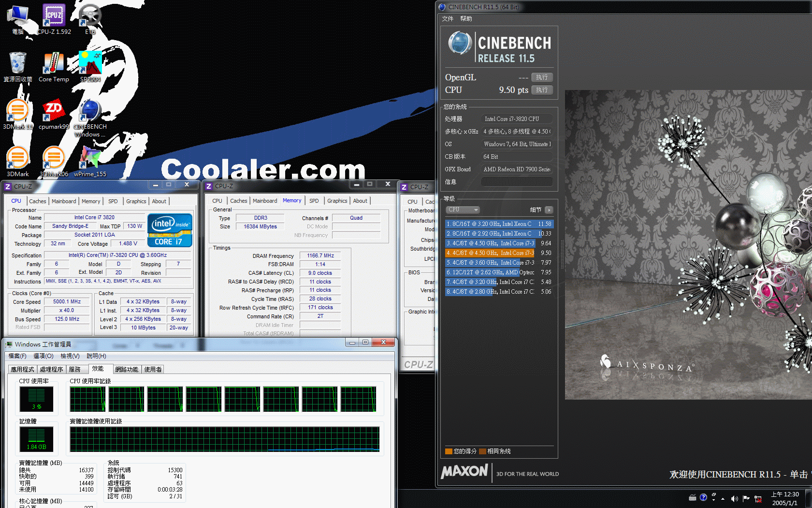Switch to Graphics tab in first CPU-Z window

[x=136, y=201]
